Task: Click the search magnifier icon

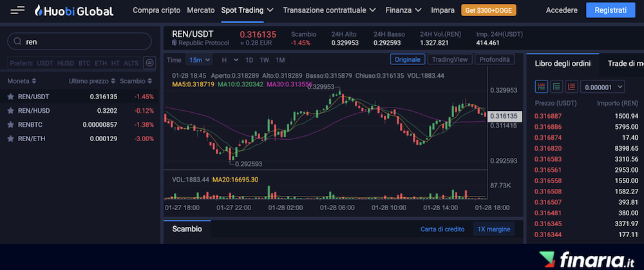Action: coord(17,41)
